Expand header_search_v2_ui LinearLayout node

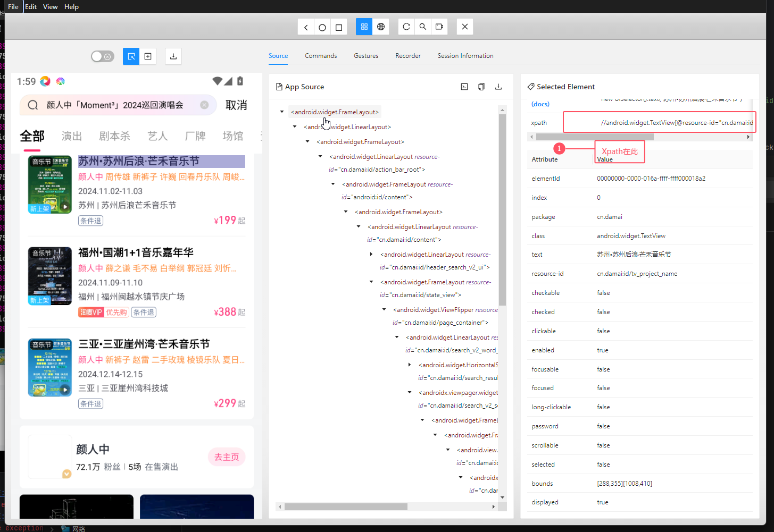point(371,254)
